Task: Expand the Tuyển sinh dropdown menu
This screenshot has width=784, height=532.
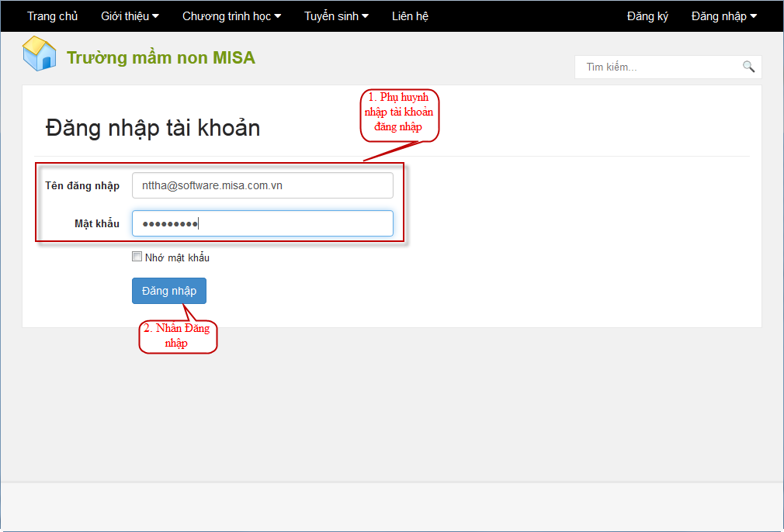Action: pyautogui.click(x=337, y=16)
